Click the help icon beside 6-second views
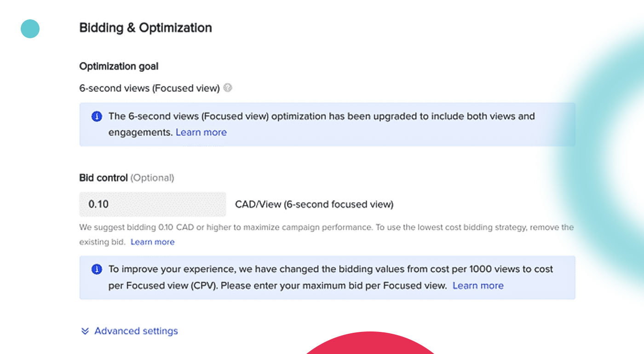 (228, 88)
